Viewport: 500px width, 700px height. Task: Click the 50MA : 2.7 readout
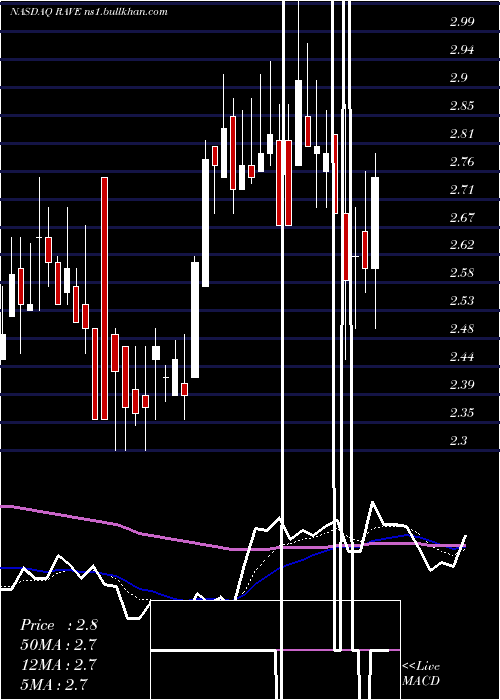pyautogui.click(x=58, y=645)
